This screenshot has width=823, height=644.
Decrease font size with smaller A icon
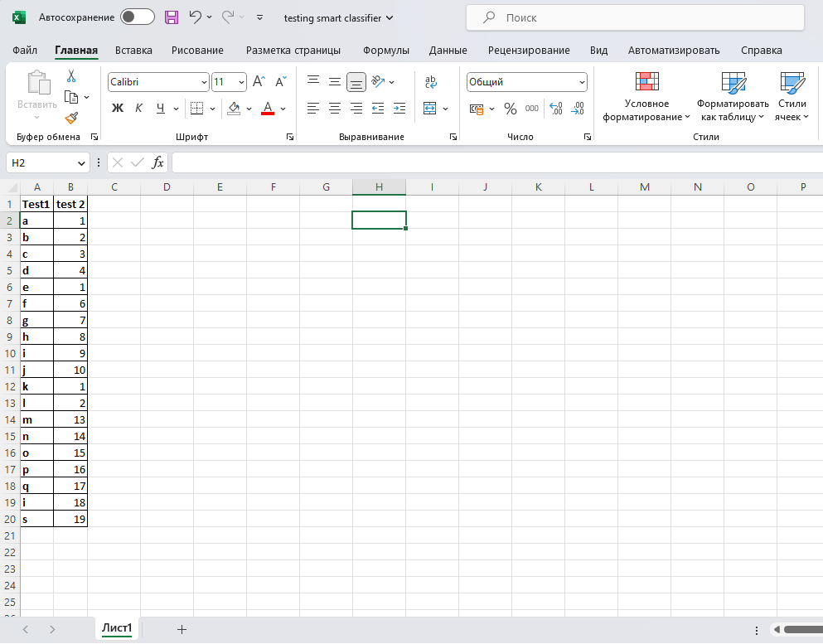tap(281, 81)
